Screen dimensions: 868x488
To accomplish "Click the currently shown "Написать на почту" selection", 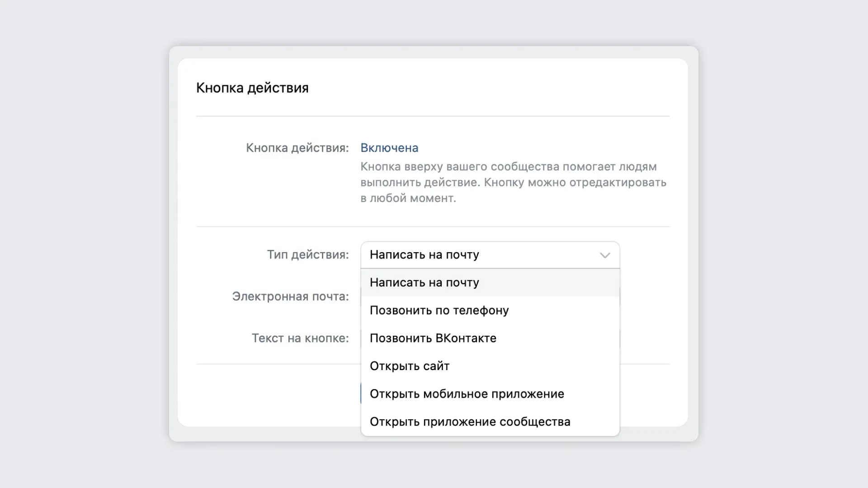I will tap(424, 255).
